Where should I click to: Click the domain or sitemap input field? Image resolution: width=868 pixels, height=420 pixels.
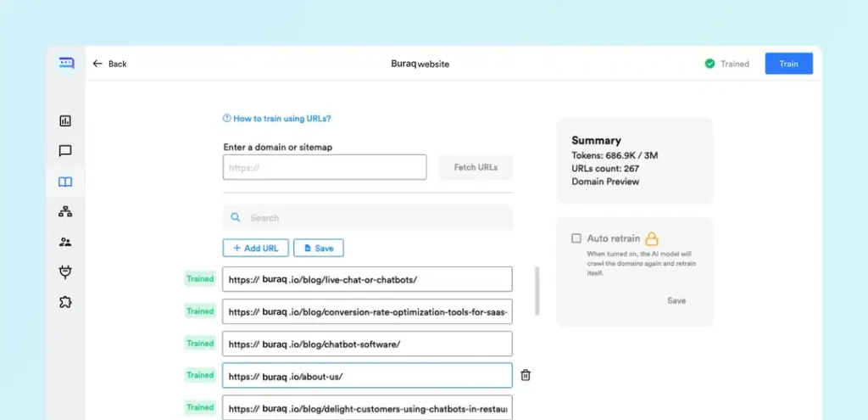(x=325, y=167)
